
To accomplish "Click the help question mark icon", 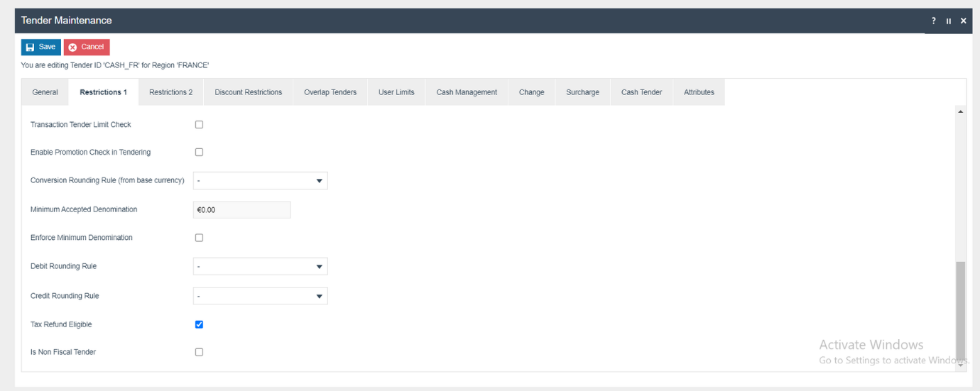I will click(934, 21).
